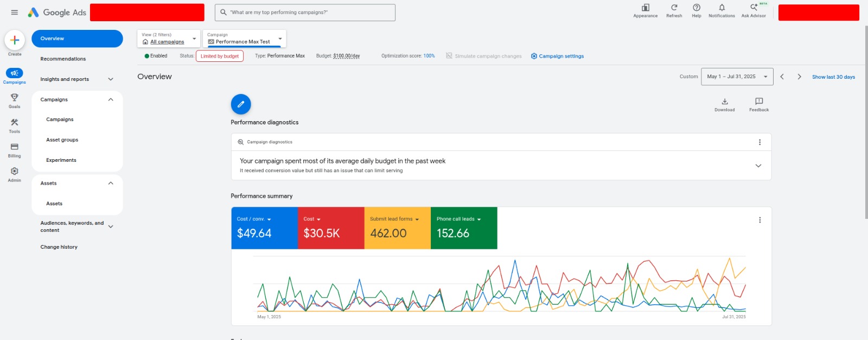Open the hamburger main menu

click(15, 12)
